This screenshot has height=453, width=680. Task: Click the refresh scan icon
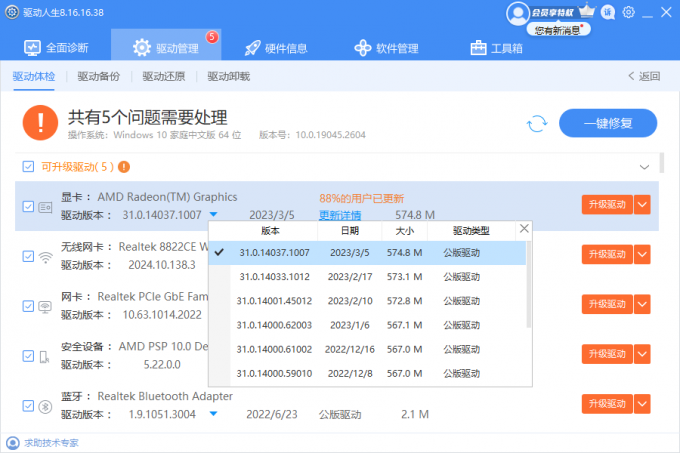[x=537, y=124]
